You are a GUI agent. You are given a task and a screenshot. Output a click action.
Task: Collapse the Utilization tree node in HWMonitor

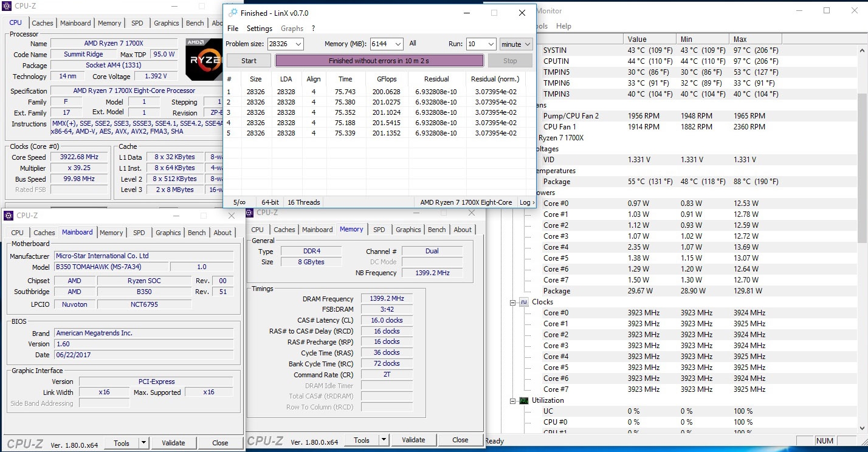[513, 400]
